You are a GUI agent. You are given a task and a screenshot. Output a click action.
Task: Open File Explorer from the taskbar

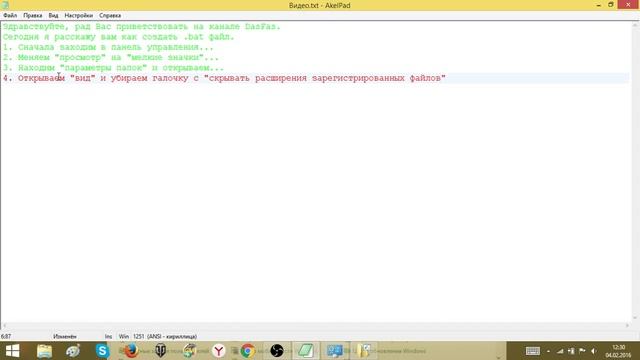(44, 351)
